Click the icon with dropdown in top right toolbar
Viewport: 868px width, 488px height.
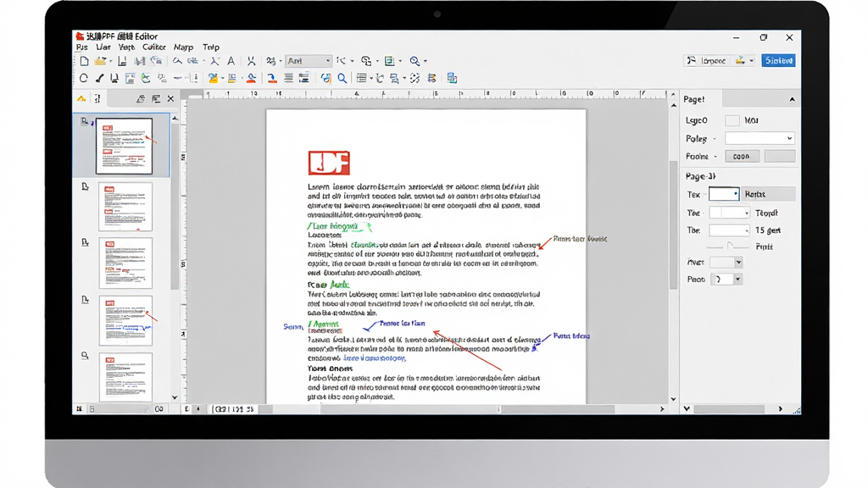click(744, 60)
